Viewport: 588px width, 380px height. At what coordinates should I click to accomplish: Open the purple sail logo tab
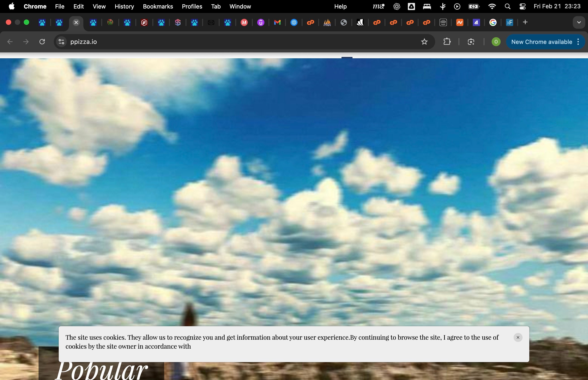coord(476,22)
